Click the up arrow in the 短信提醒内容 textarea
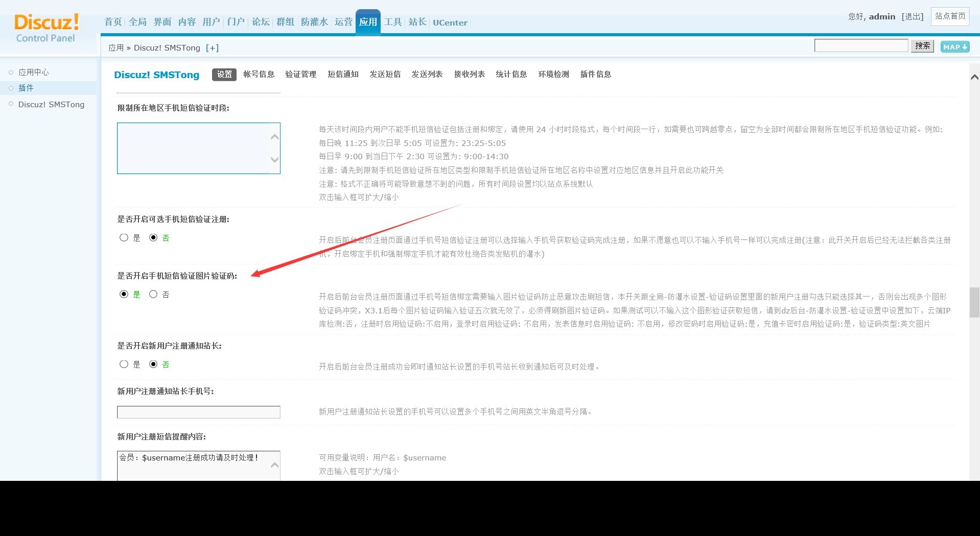980x536 pixels. [274, 465]
